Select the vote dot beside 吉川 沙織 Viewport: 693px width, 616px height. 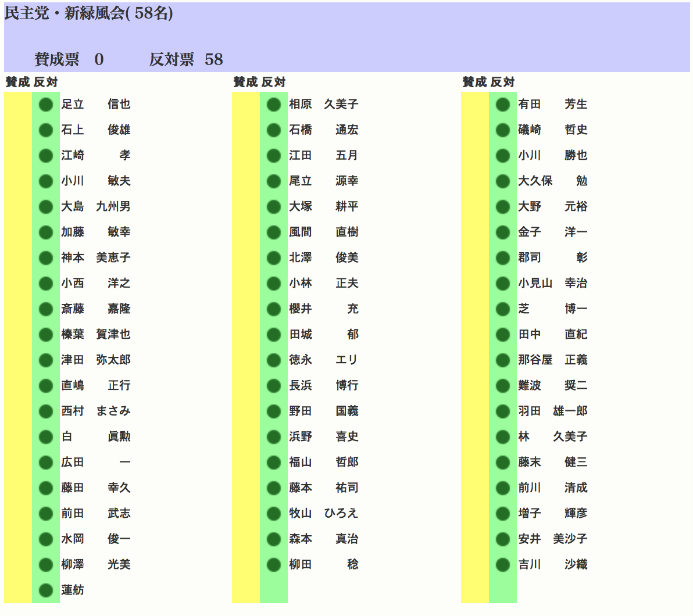tap(503, 565)
